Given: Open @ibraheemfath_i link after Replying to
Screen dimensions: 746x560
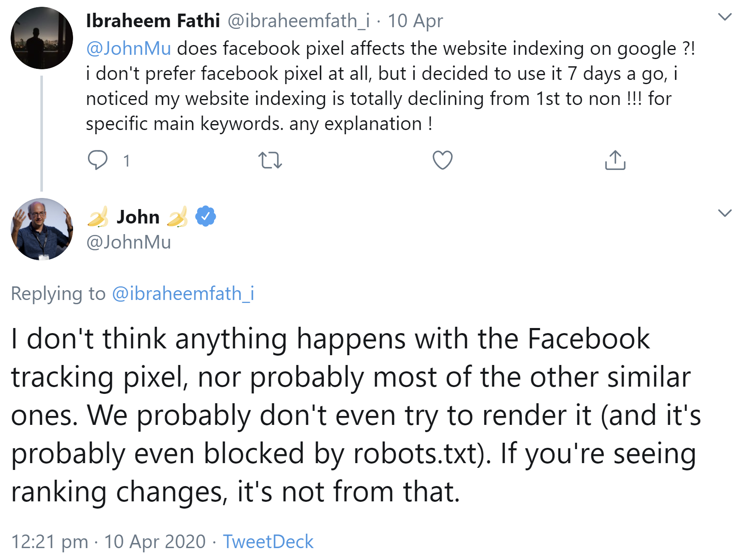Looking at the screenshot, I should pyautogui.click(x=183, y=294).
